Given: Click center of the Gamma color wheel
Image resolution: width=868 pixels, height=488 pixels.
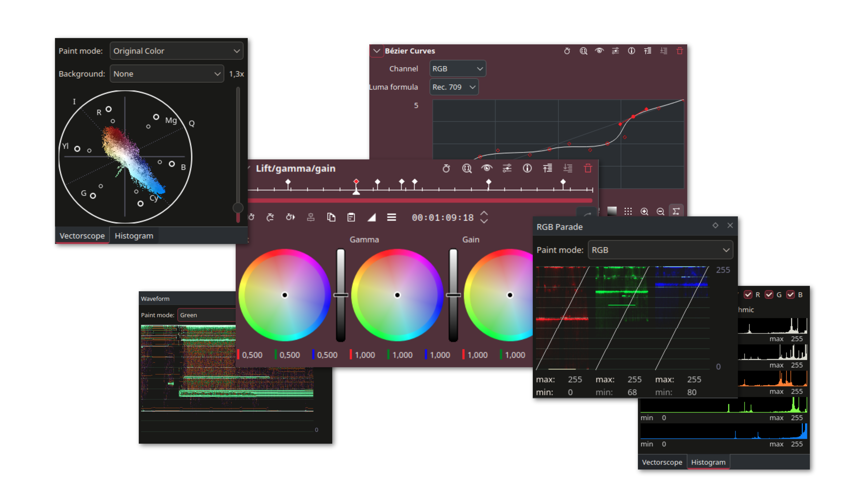Looking at the screenshot, I should coord(397,295).
